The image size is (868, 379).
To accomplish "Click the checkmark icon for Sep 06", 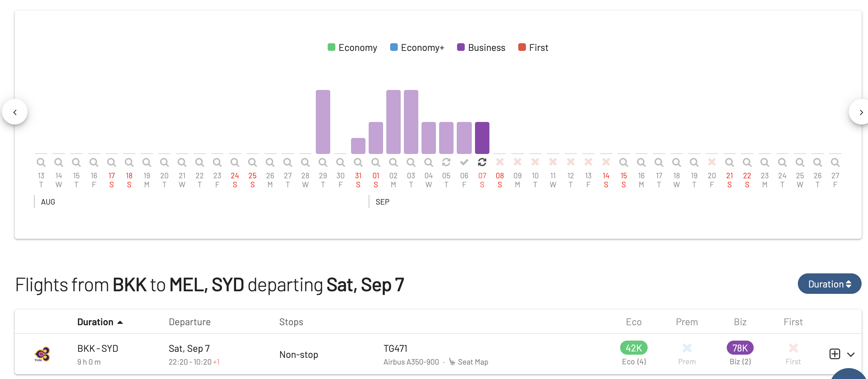I will pos(464,162).
